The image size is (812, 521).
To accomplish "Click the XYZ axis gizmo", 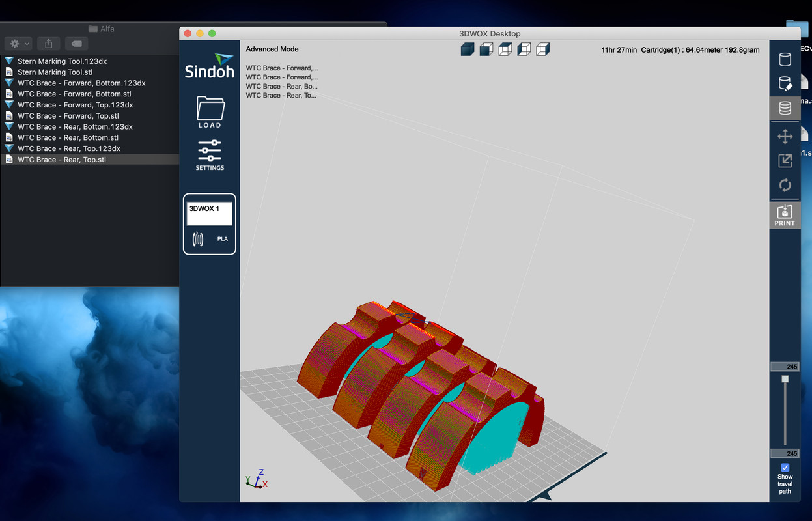I will pos(257,479).
